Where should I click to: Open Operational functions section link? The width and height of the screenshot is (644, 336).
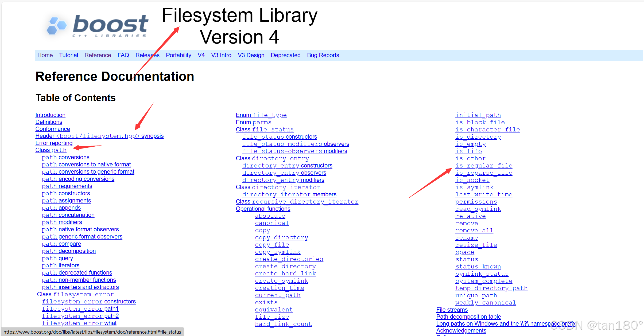263,209
